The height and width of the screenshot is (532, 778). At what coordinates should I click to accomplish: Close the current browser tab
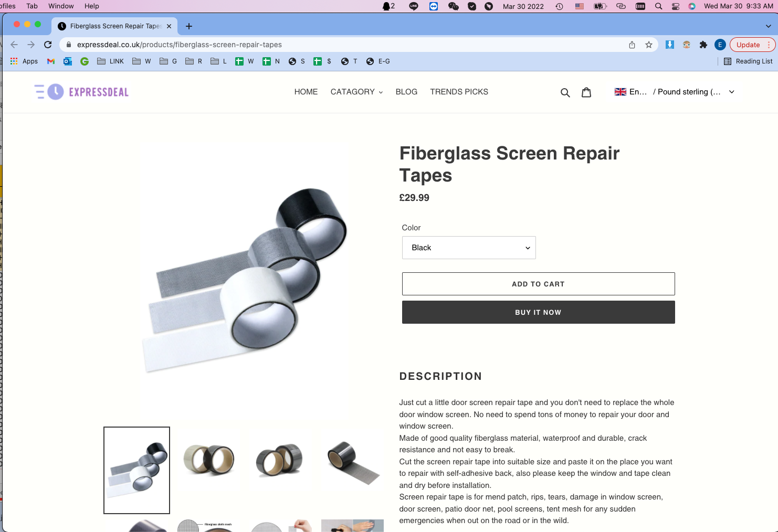[169, 26]
